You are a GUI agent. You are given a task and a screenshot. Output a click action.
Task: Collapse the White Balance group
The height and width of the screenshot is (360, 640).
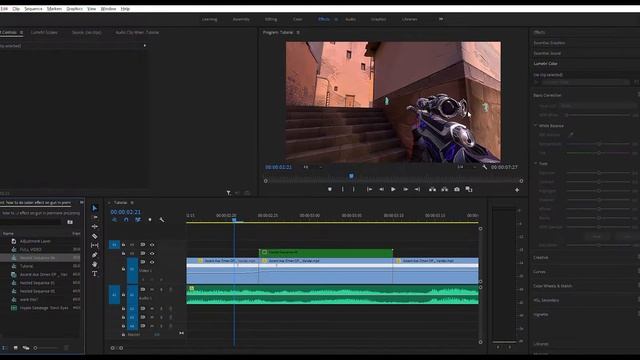[x=536, y=126]
